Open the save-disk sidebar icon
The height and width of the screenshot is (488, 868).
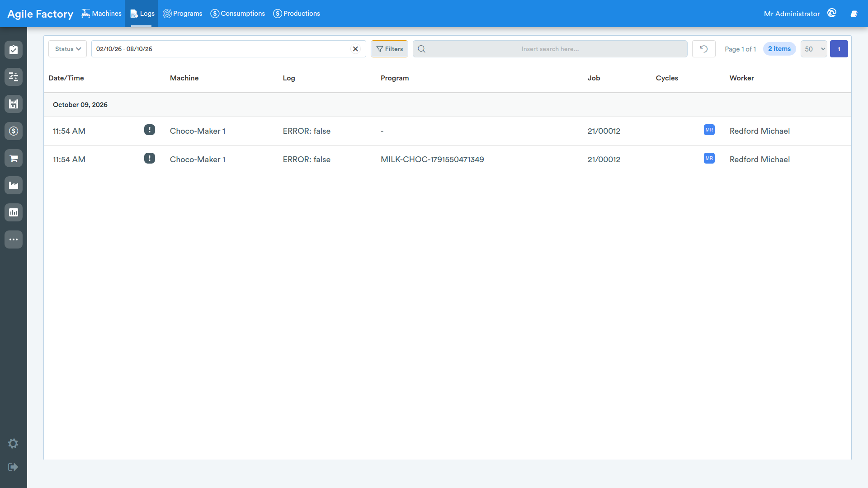coord(14,104)
